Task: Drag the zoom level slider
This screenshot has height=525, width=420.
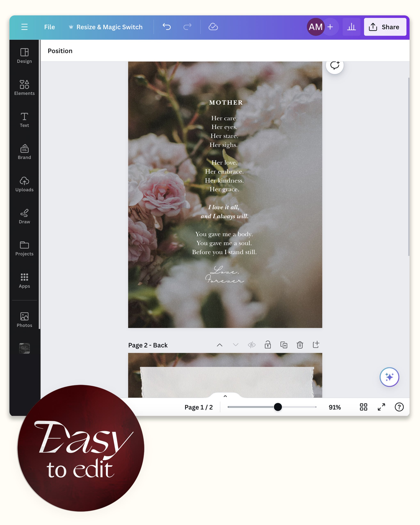Action: pos(277,407)
